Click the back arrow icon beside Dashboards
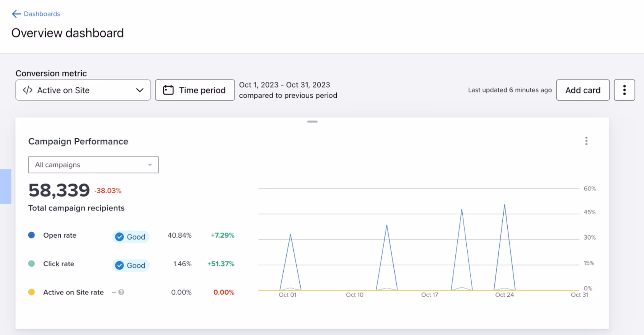 pyautogui.click(x=16, y=14)
